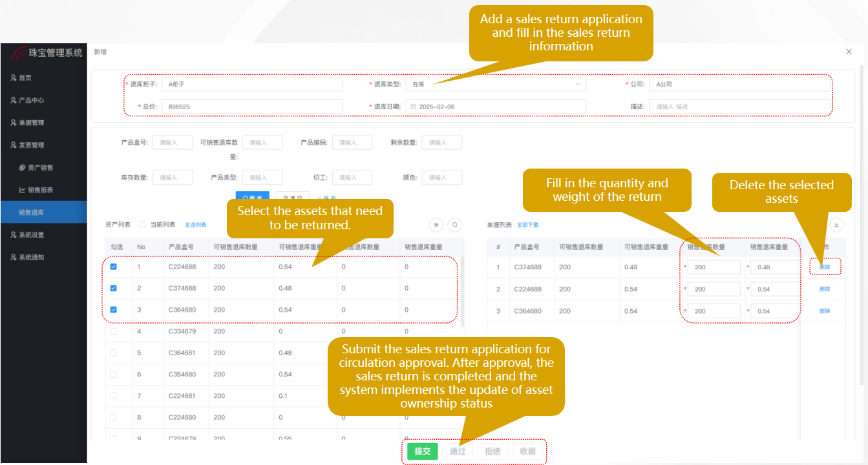Open 销售退库 in the sidebar
The height and width of the screenshot is (465, 868).
tap(31, 212)
